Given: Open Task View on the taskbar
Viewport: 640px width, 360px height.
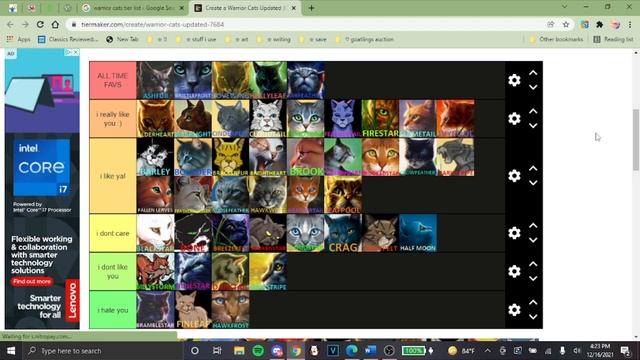Looking at the screenshot, I should (217, 351).
